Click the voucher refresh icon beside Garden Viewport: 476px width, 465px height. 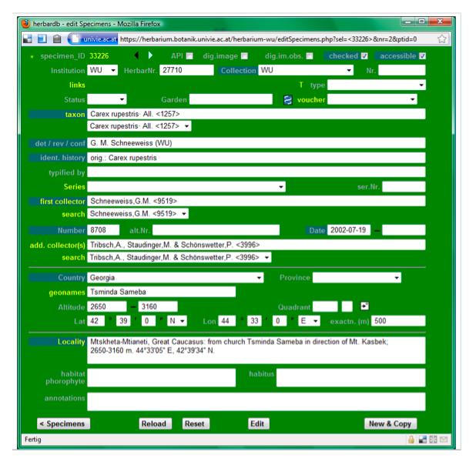point(287,100)
